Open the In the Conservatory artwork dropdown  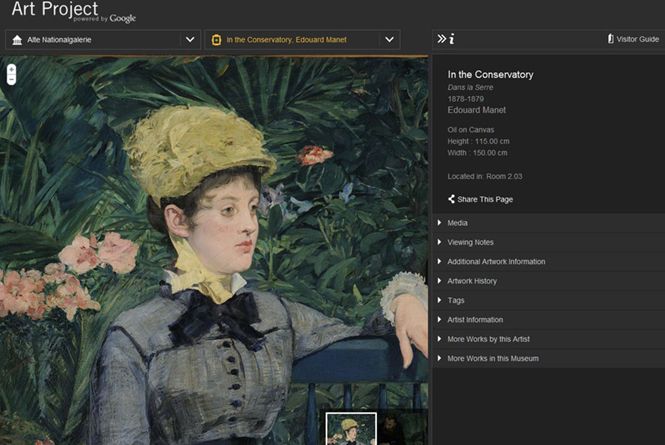pyautogui.click(x=389, y=40)
